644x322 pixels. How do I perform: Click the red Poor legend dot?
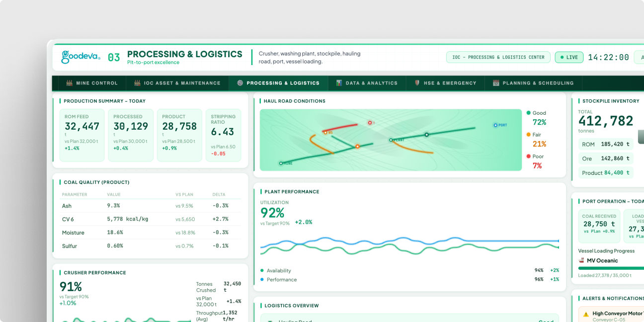(529, 156)
